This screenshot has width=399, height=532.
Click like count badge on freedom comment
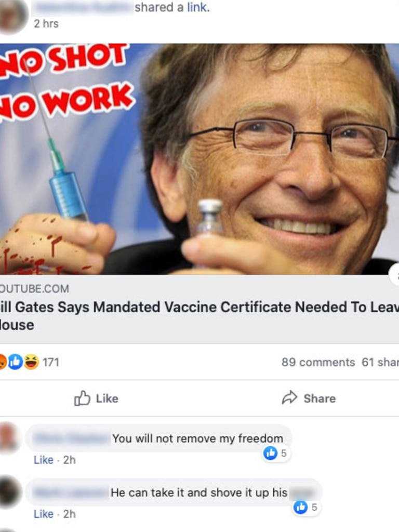276,453
